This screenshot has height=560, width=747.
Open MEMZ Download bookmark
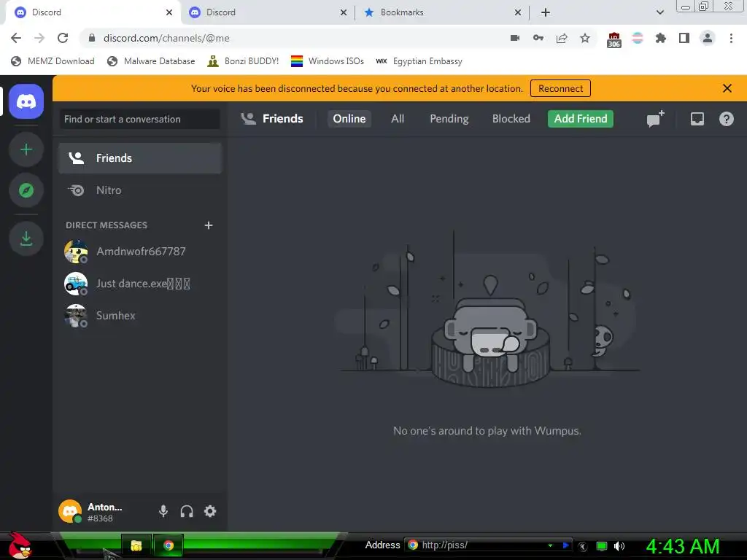53,61
